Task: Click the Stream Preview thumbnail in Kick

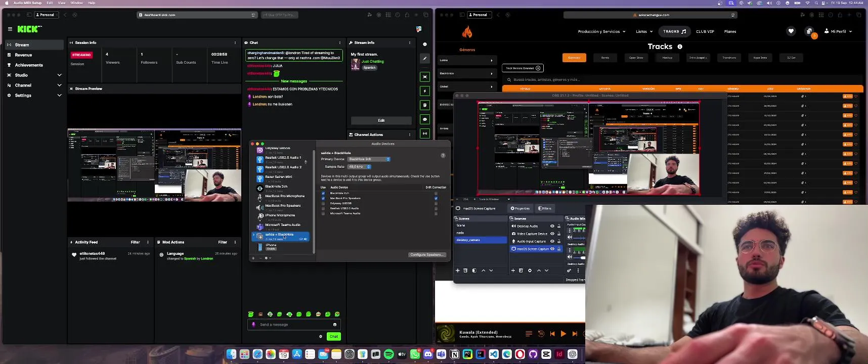Action: (154, 165)
